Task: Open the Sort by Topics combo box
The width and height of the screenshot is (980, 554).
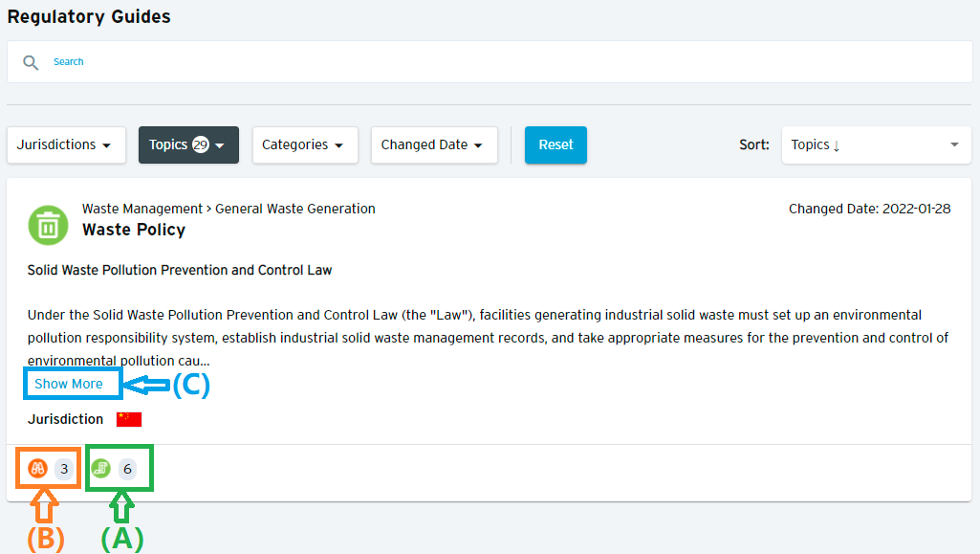Action: pyautogui.click(x=876, y=145)
